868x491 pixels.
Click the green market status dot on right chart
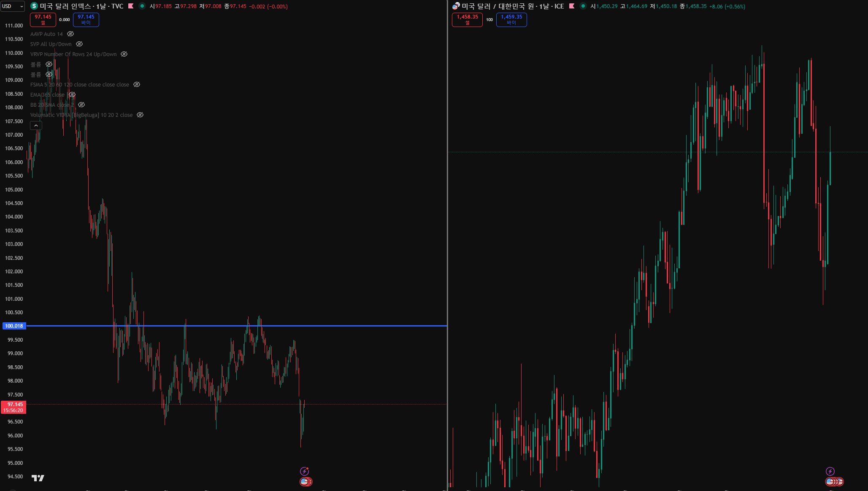pyautogui.click(x=583, y=6)
